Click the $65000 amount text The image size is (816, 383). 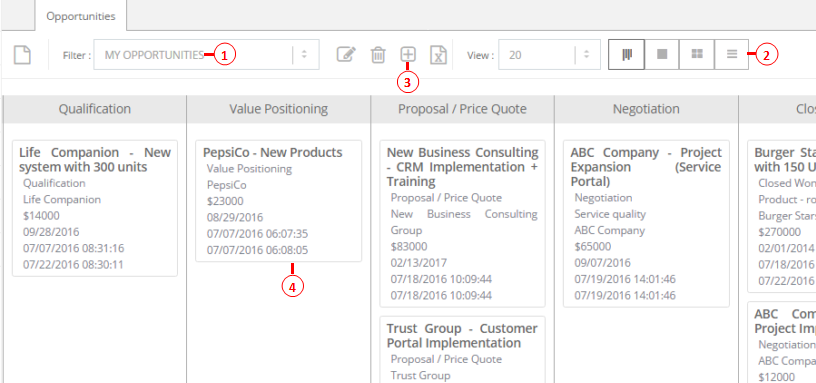tap(593, 246)
